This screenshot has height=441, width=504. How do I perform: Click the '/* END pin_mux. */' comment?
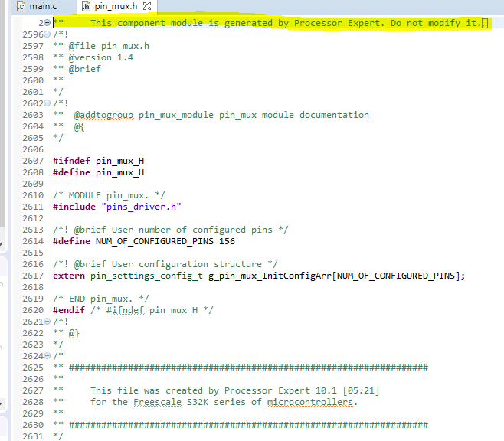coord(101,299)
